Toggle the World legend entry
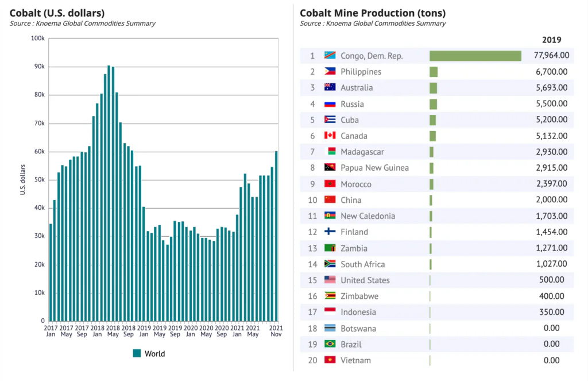The image size is (588, 381). click(x=149, y=353)
